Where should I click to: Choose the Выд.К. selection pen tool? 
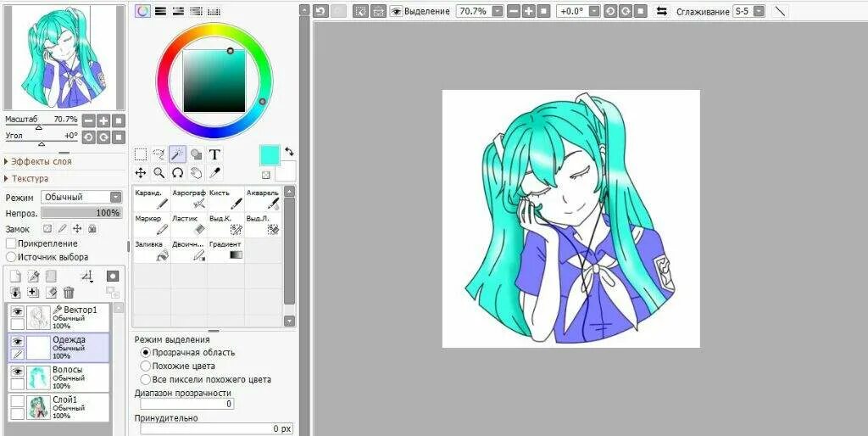tap(225, 225)
